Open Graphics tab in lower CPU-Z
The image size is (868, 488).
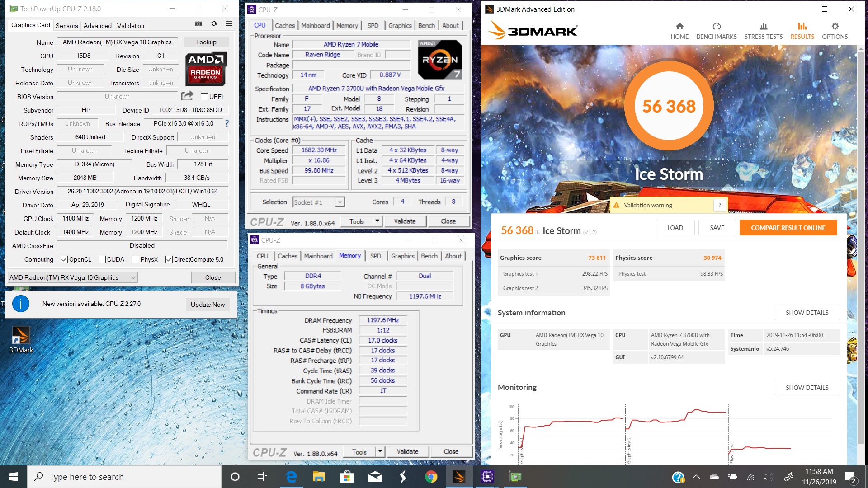pyautogui.click(x=403, y=256)
